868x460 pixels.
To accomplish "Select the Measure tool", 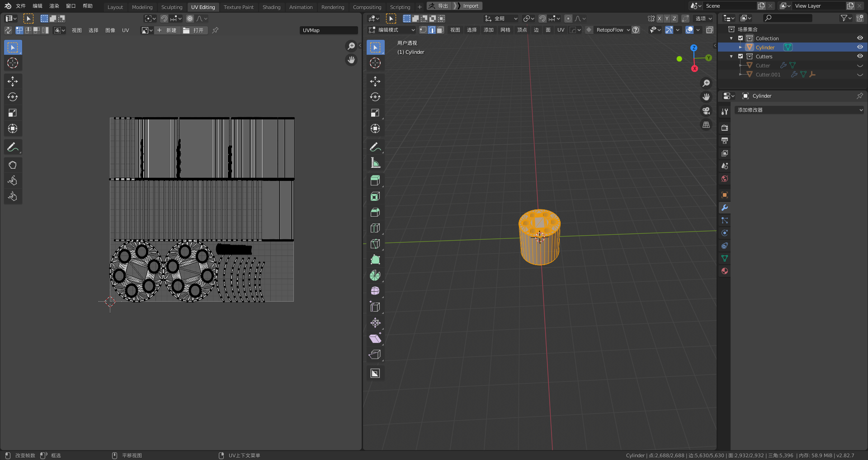I will click(375, 163).
